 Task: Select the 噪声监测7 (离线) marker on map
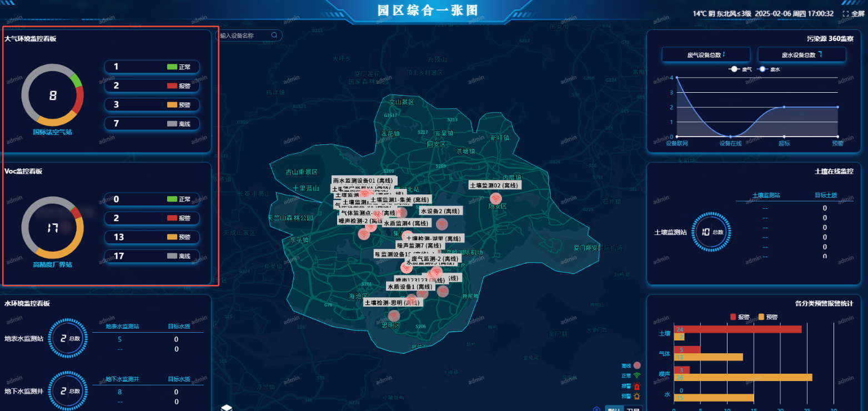[419, 245]
